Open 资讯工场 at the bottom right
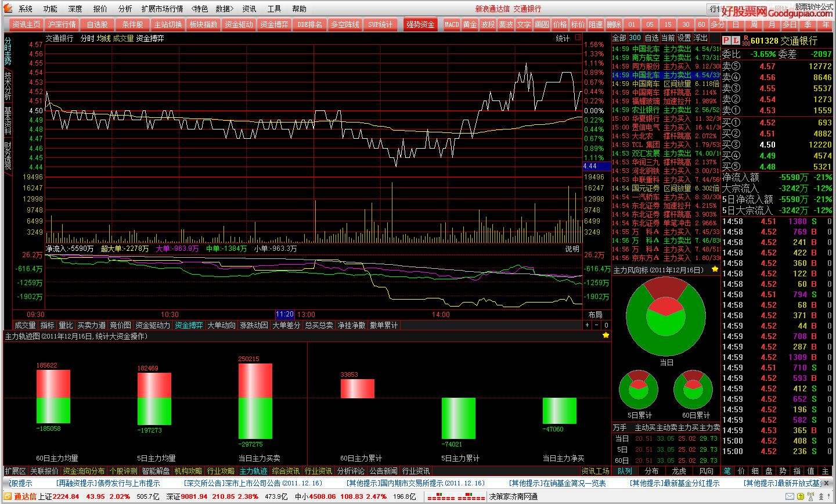 [596, 471]
